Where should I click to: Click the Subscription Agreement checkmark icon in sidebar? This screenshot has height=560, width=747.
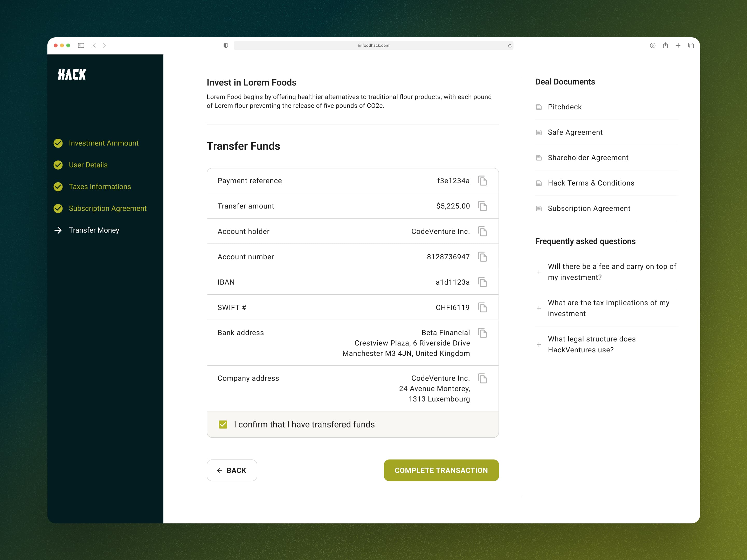58,208
